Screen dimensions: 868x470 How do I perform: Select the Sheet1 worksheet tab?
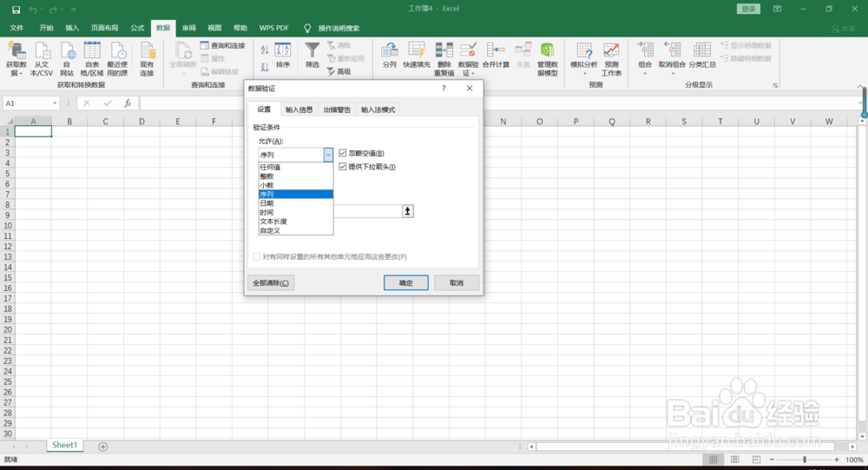pyautogui.click(x=65, y=445)
